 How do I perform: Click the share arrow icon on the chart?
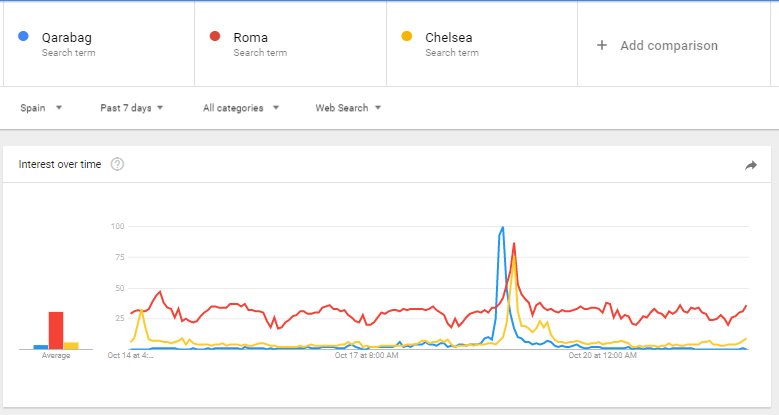751,165
